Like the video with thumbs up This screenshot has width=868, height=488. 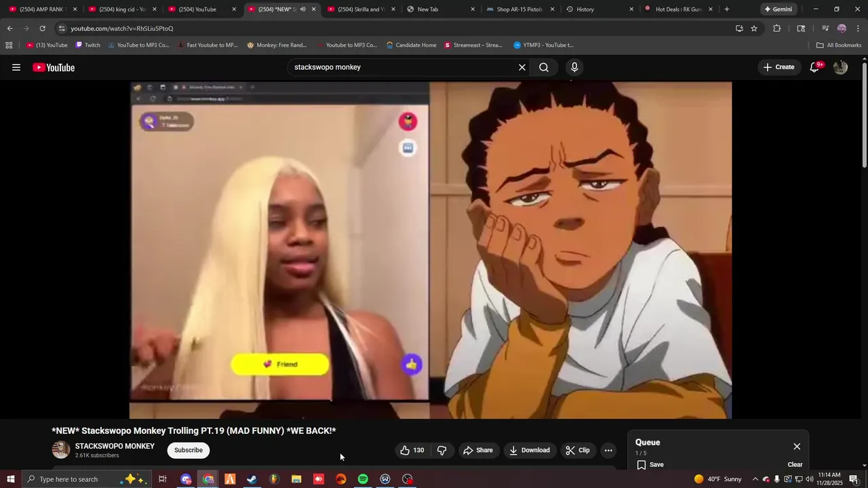click(412, 450)
